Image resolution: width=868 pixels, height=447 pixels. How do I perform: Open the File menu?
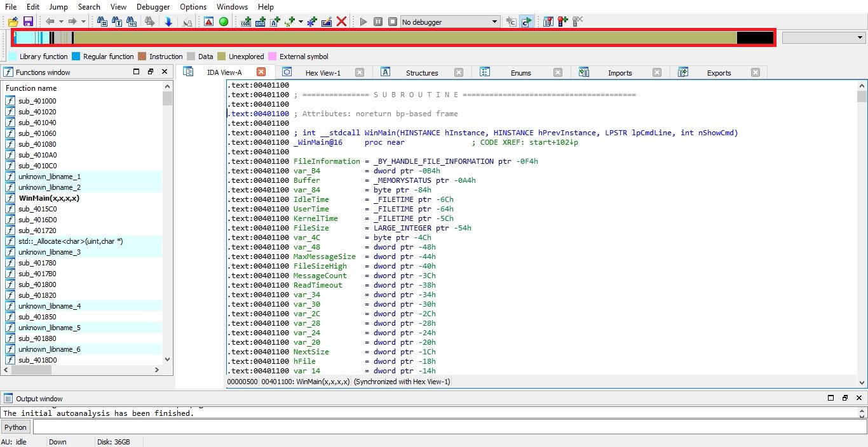(x=11, y=7)
